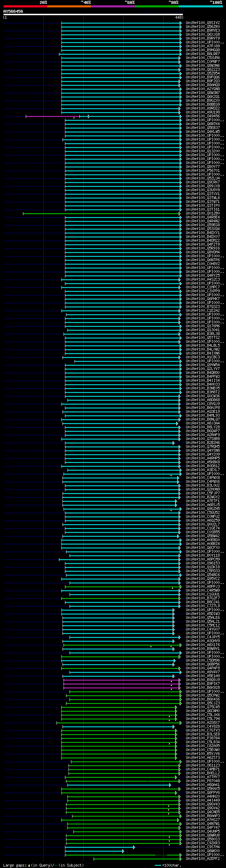This screenshot has height=868, width=226.
Task: Select label UniRef100_Q9GV43
Action: coord(203,804)
